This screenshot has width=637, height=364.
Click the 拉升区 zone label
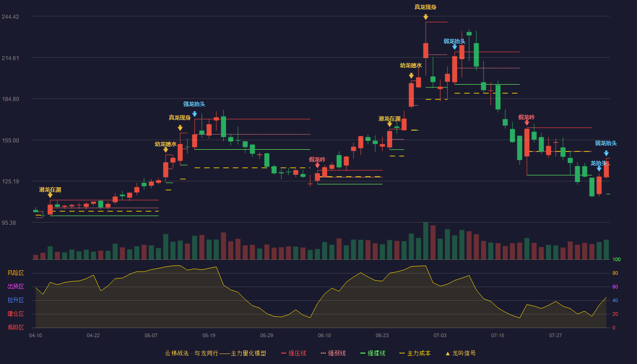[x=15, y=300]
